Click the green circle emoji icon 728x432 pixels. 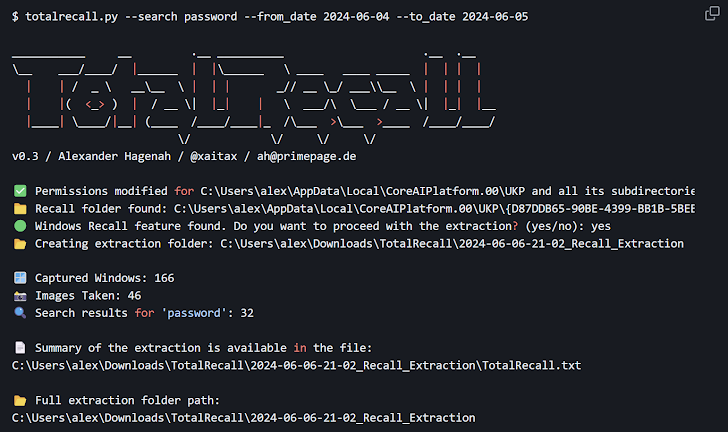[x=20, y=226]
